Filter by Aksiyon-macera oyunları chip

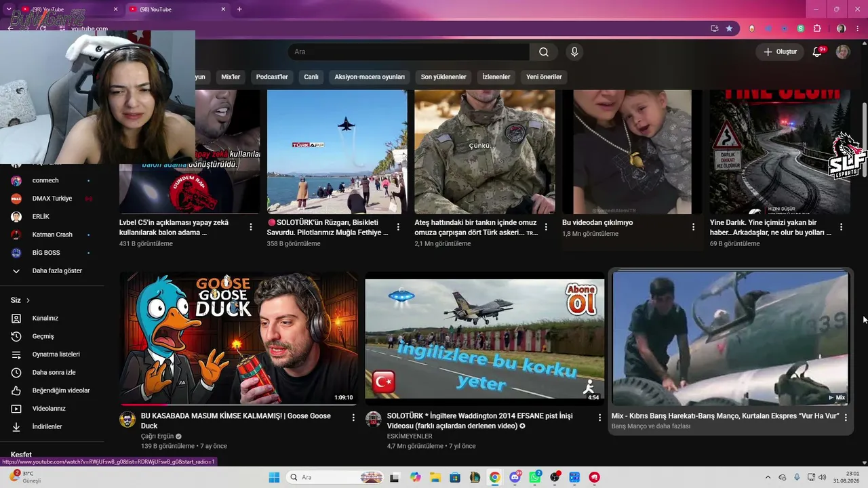click(370, 77)
